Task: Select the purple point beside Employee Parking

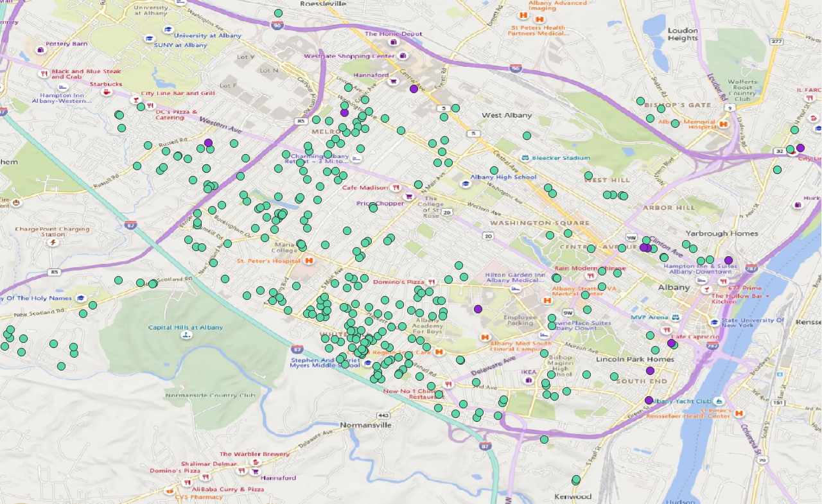Action: pyautogui.click(x=478, y=309)
